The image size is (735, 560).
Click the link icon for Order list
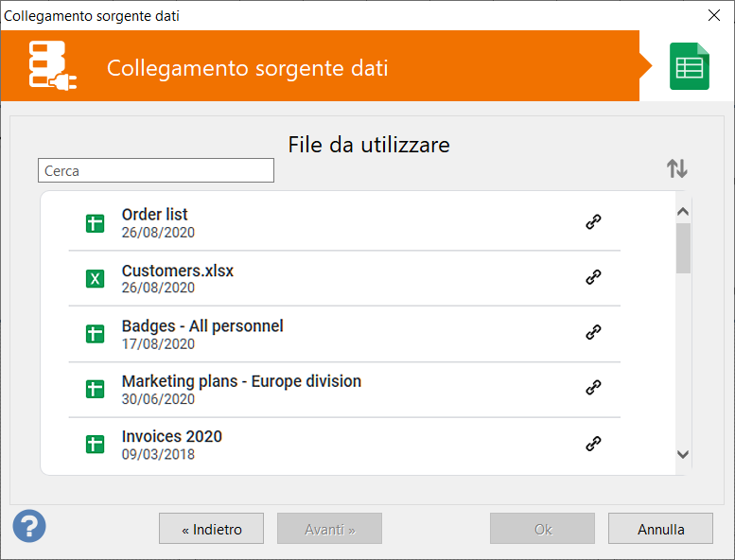[x=593, y=221]
